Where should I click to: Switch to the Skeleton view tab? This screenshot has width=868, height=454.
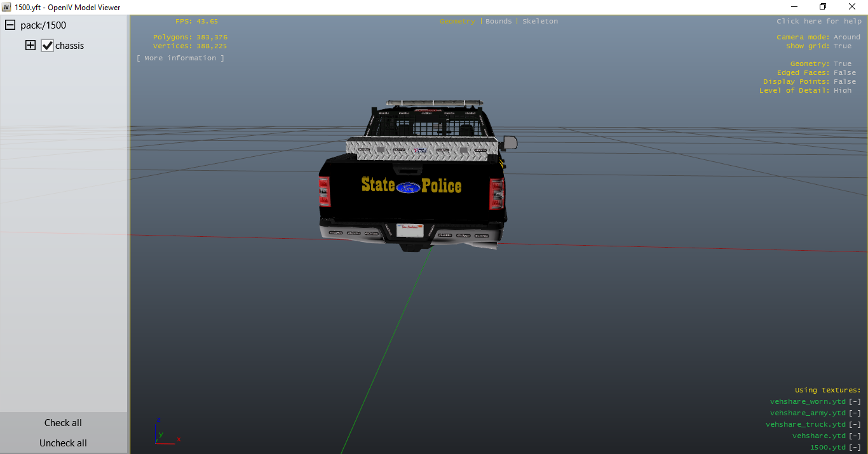(x=539, y=22)
